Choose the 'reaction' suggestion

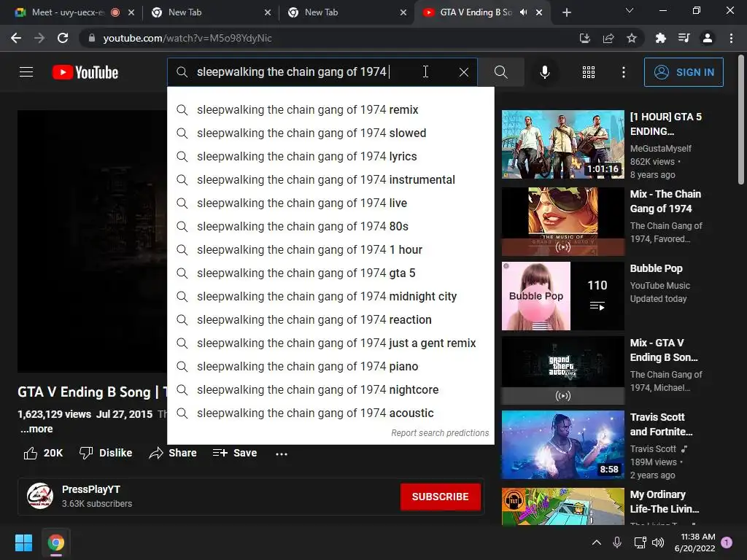click(330, 319)
